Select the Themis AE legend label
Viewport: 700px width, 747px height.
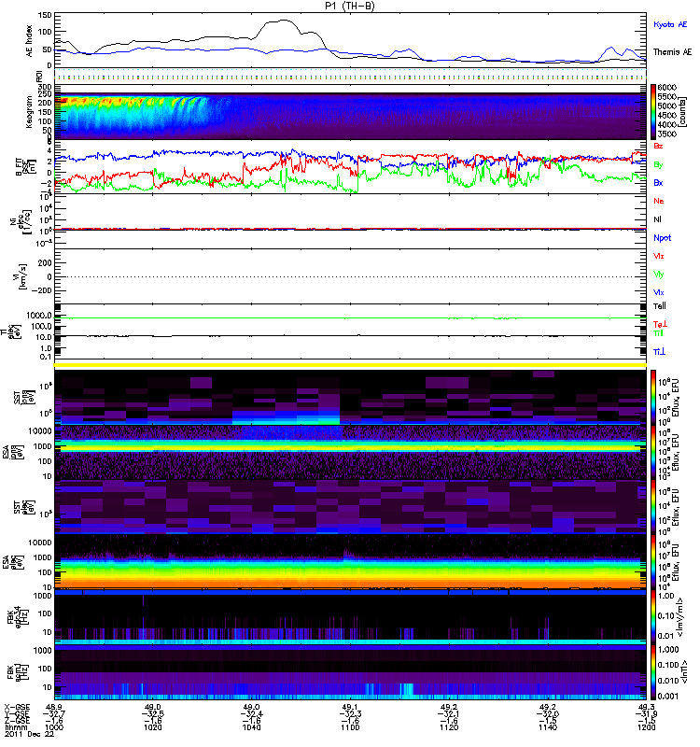click(x=672, y=52)
